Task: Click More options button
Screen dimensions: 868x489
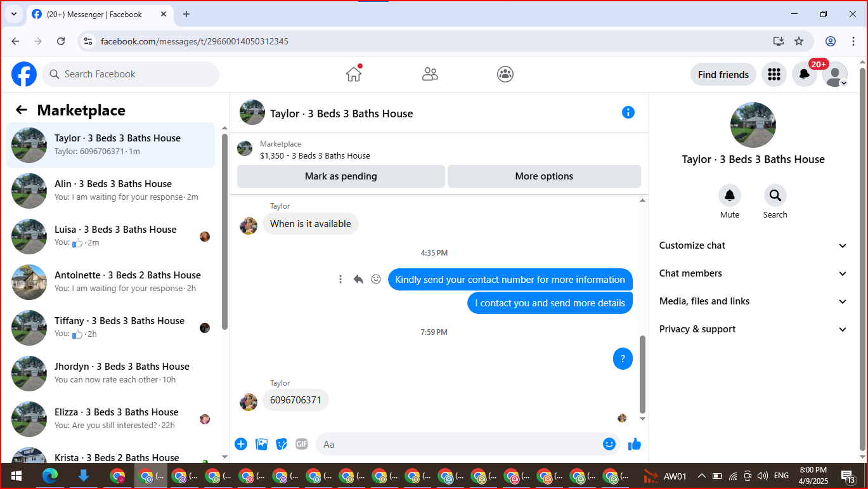Action: [544, 176]
